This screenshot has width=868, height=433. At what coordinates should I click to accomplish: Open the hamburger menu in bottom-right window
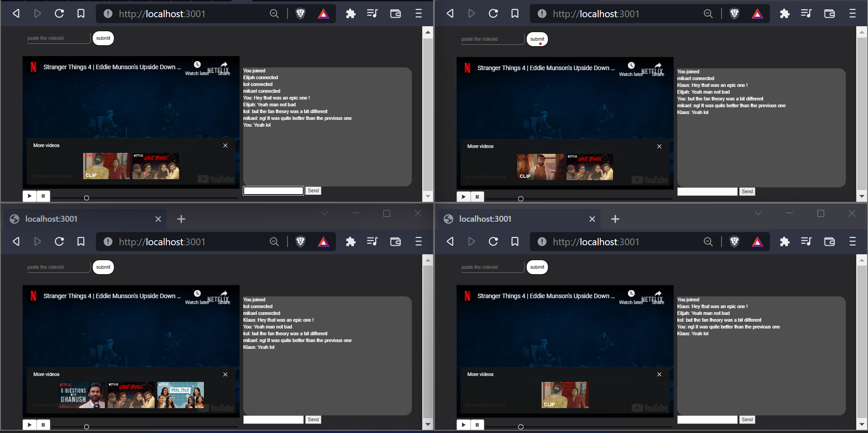click(x=853, y=242)
